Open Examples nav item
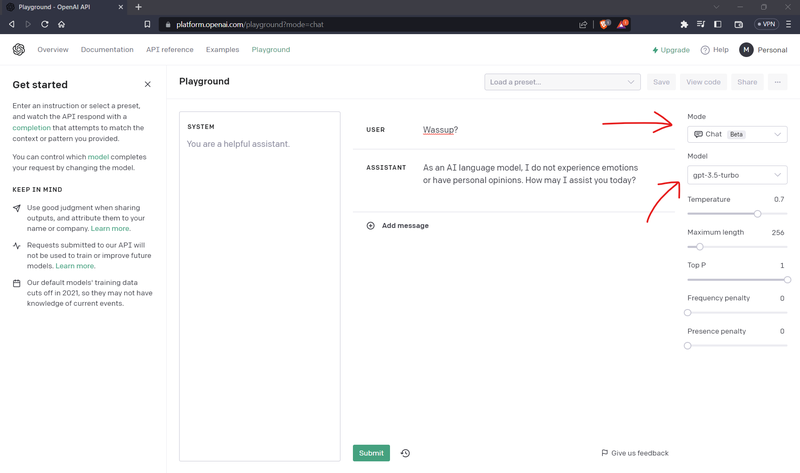800x473 pixels. point(222,49)
